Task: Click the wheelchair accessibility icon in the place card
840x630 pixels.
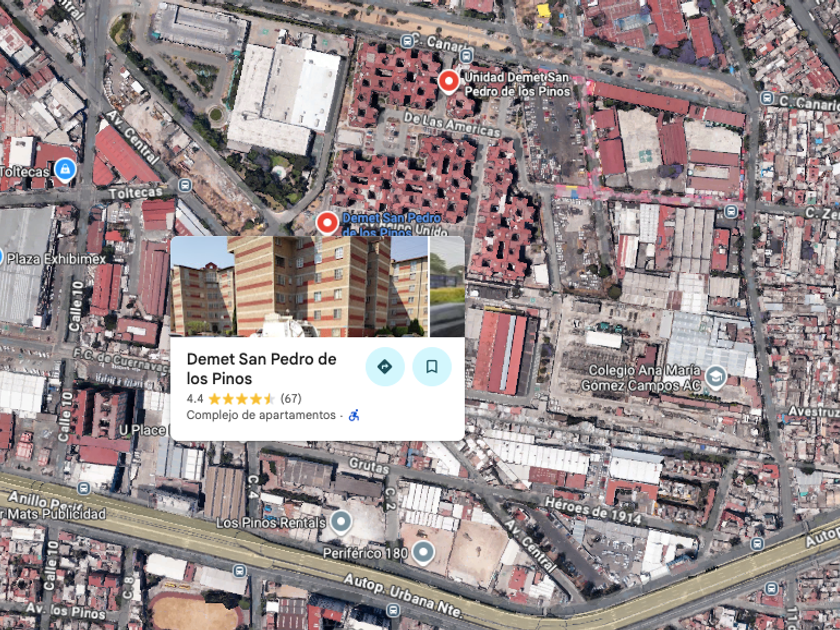Action: coord(354,415)
